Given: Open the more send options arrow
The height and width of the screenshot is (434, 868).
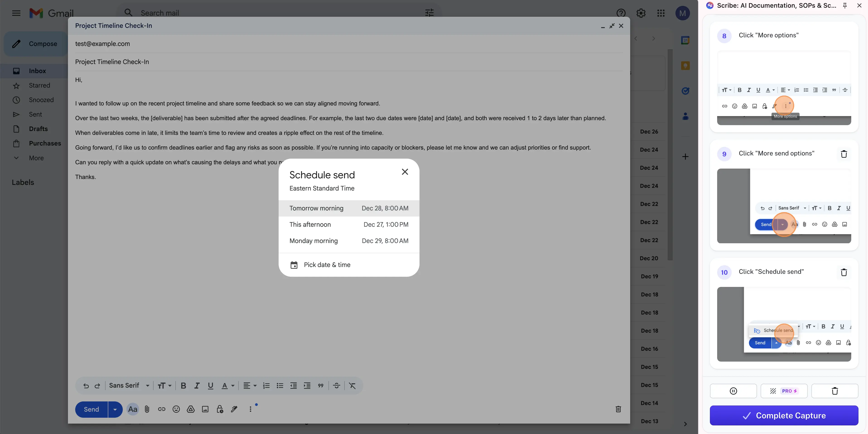Looking at the screenshot, I should 115,409.
